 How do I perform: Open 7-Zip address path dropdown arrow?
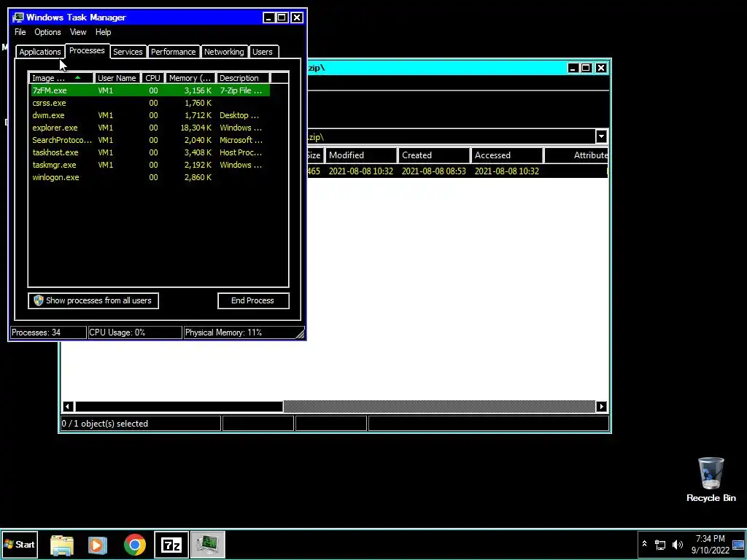pos(601,136)
